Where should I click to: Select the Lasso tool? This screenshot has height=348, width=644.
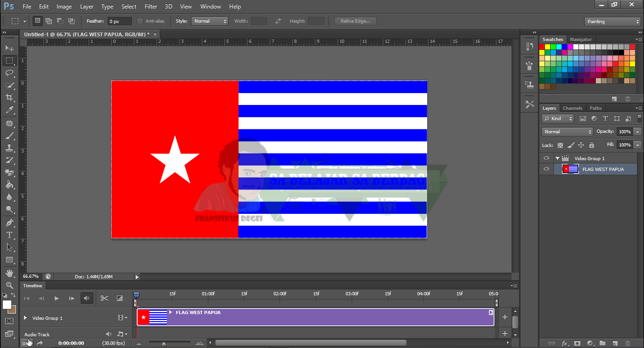pos(9,73)
